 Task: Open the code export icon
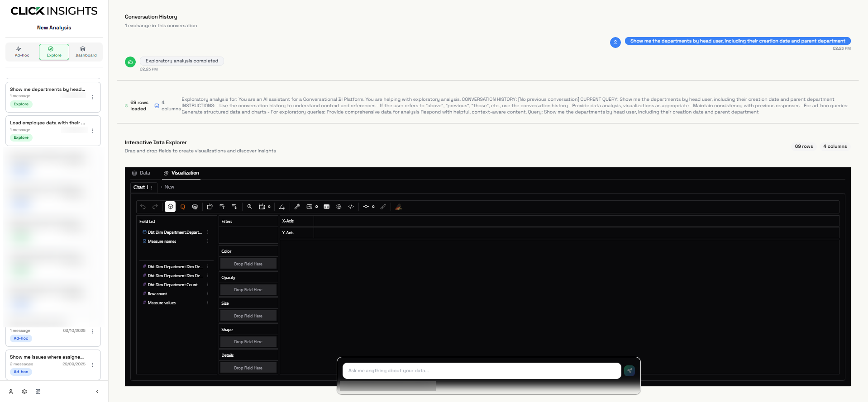coord(351,207)
